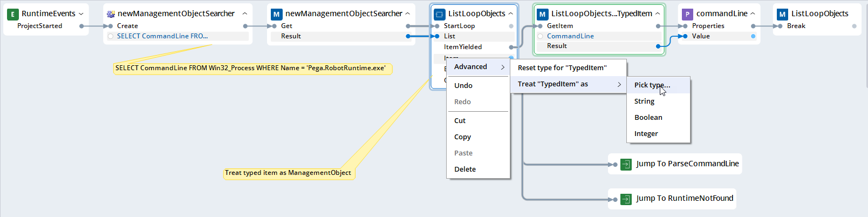Choose Pick type... option
Image resolution: width=868 pixels, height=217 pixels.
pos(658,85)
